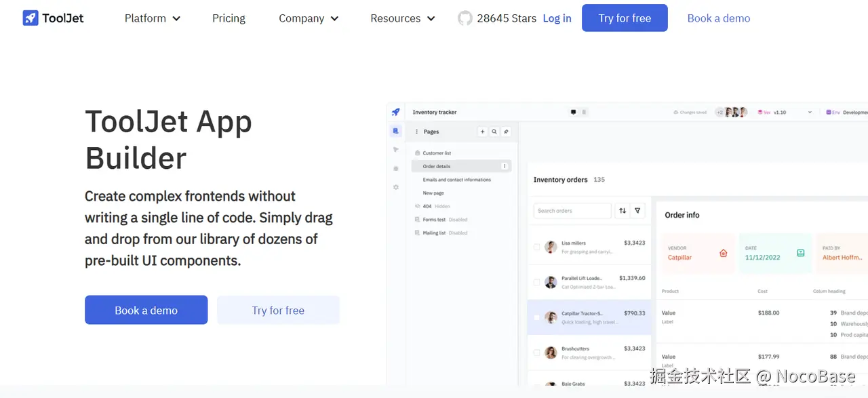The image size is (868, 398).
Task: Select Pricing in the navigation bar
Action: 229,18
